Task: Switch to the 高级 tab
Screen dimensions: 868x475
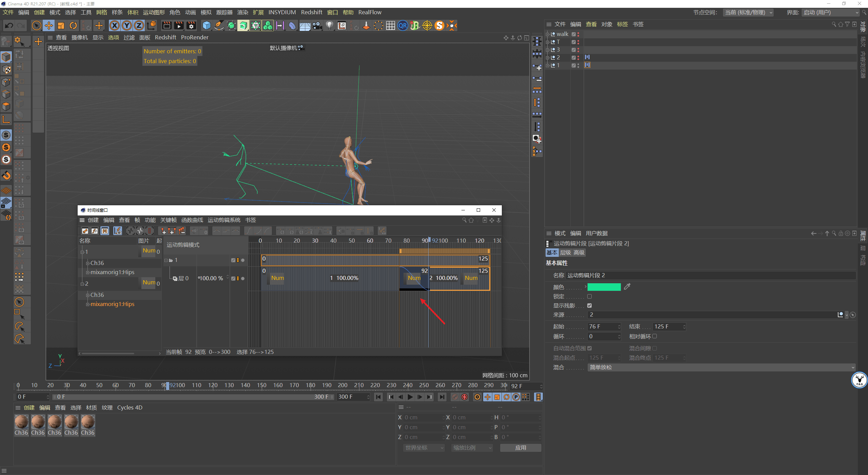Action: coord(579,252)
